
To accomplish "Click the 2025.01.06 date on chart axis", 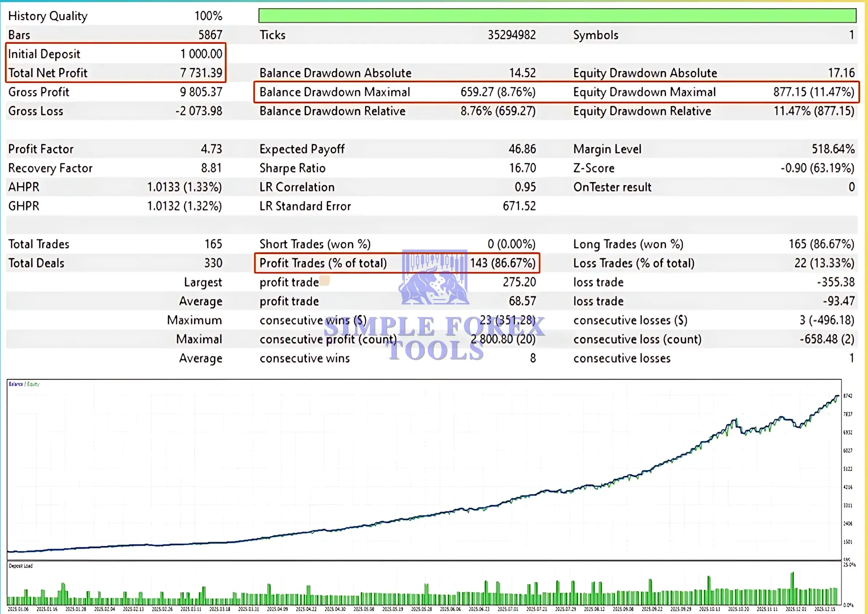I will pyautogui.click(x=18, y=609).
